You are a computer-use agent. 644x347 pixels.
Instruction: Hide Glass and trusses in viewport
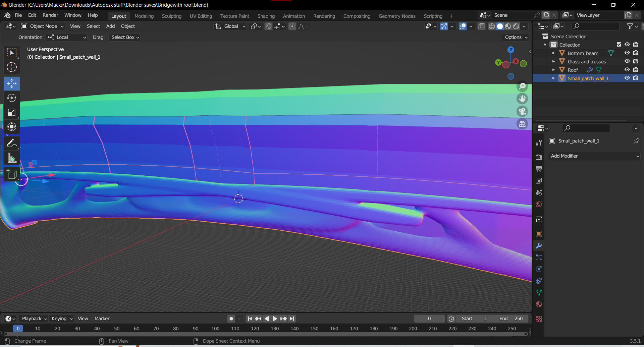point(627,61)
